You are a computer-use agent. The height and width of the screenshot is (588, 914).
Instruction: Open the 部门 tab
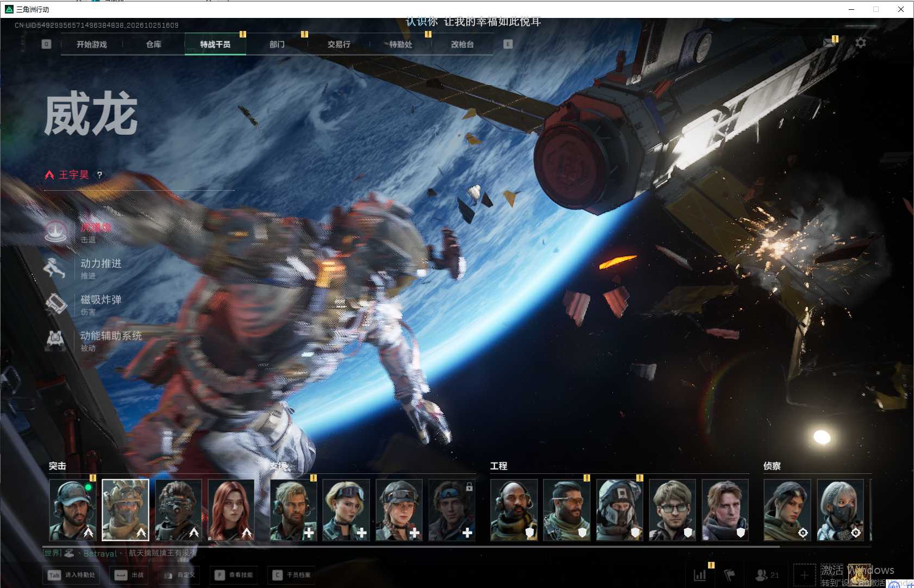click(x=277, y=45)
